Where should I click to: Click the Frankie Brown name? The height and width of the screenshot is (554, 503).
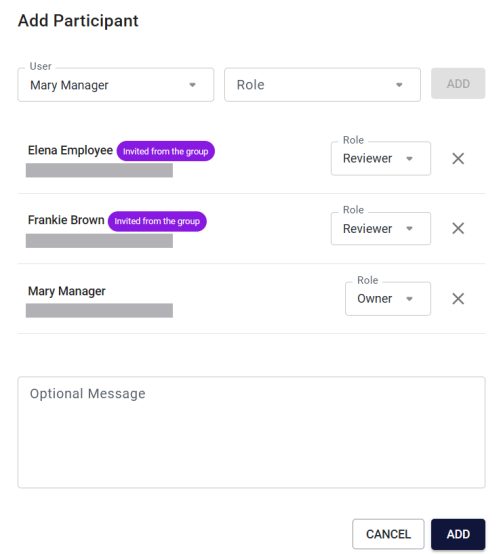66,220
